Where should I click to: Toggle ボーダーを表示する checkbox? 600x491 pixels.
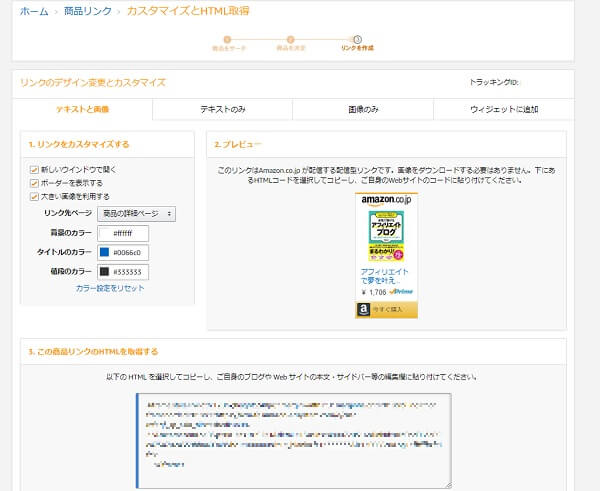34,183
